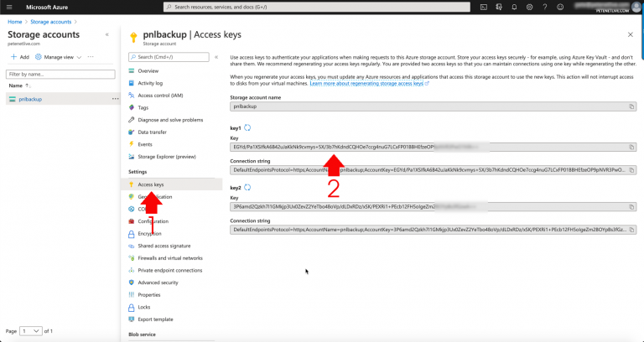Screen dimensions: 644x342
Task: Open help question mark icon
Action: point(544,7)
